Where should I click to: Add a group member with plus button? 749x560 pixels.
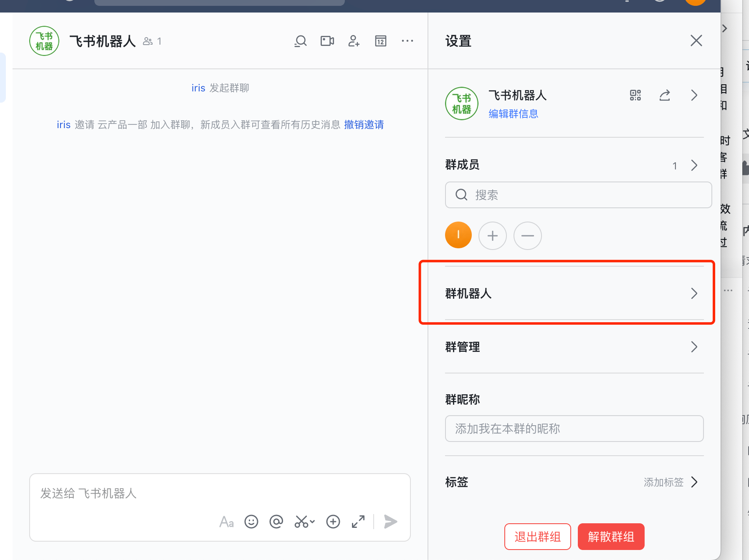coord(493,236)
